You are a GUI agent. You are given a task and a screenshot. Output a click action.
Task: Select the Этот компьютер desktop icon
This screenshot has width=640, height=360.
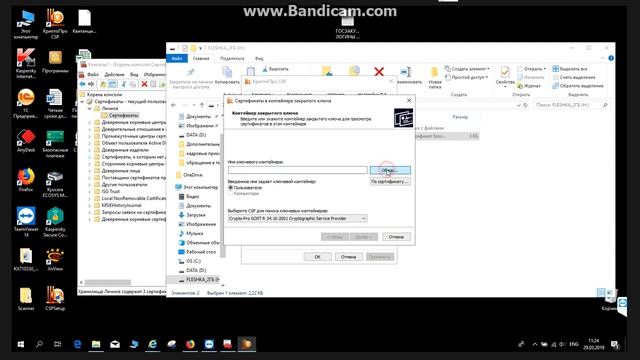(26, 24)
